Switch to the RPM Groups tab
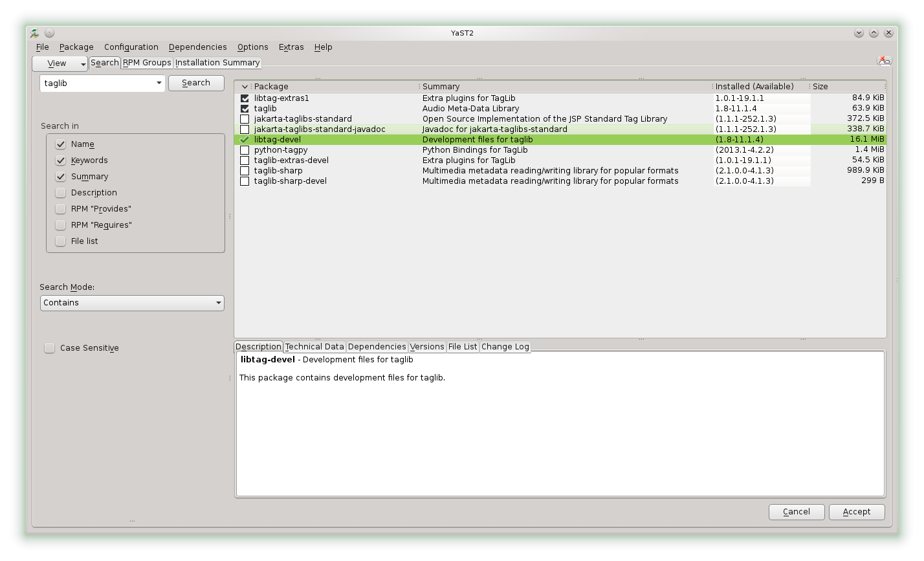Image resolution: width=924 pixels, height=561 pixels. click(x=147, y=63)
